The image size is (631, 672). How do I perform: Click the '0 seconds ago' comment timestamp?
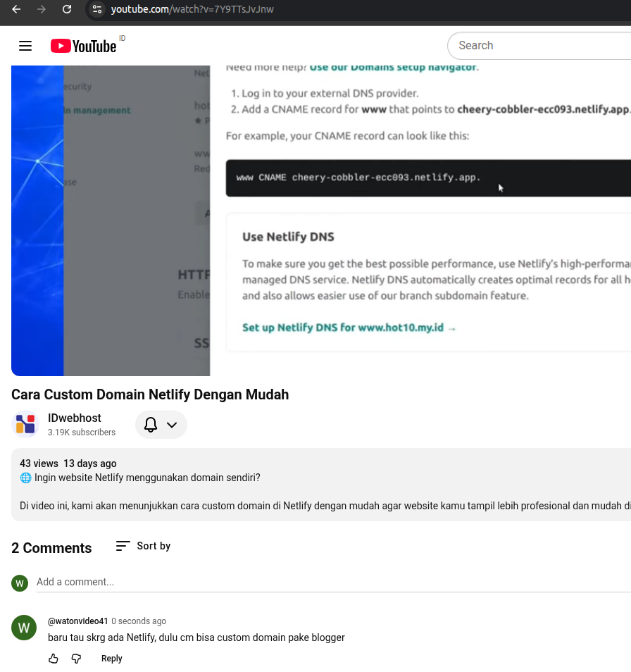pos(139,621)
